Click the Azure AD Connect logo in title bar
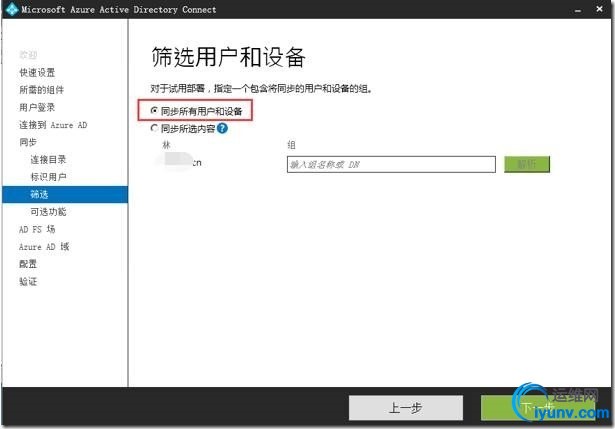The image size is (615, 429). click(x=12, y=9)
